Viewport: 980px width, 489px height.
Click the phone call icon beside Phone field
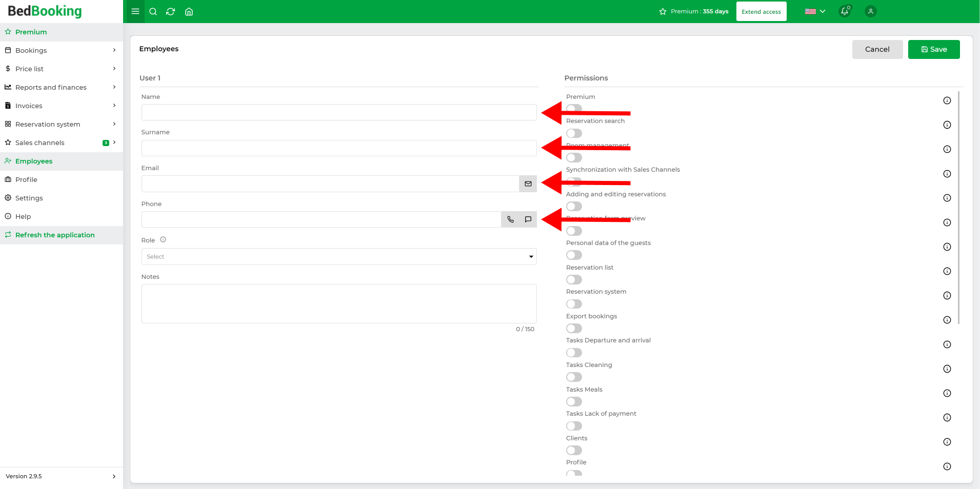tap(511, 219)
